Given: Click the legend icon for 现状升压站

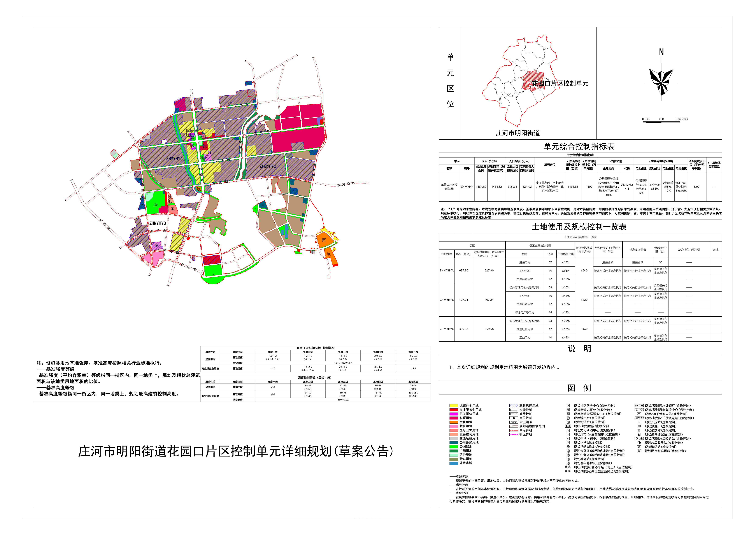Looking at the screenshot, I should (x=639, y=422).
